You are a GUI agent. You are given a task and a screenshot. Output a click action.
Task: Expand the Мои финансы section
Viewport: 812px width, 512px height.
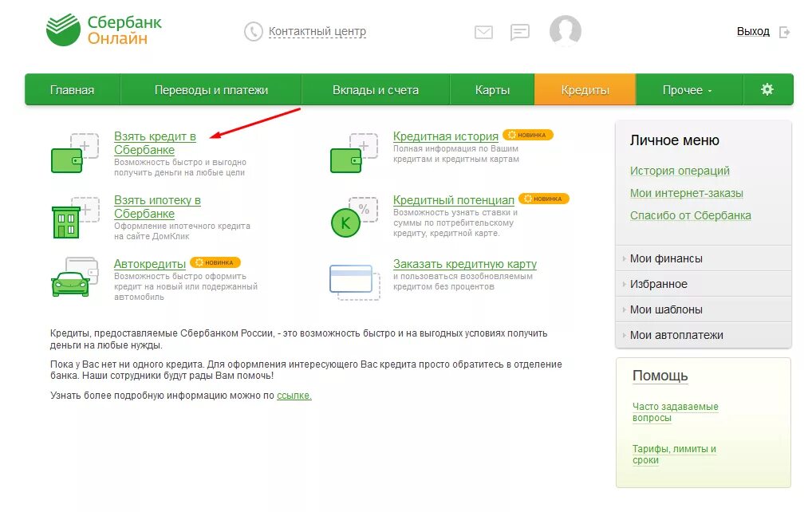click(x=704, y=258)
